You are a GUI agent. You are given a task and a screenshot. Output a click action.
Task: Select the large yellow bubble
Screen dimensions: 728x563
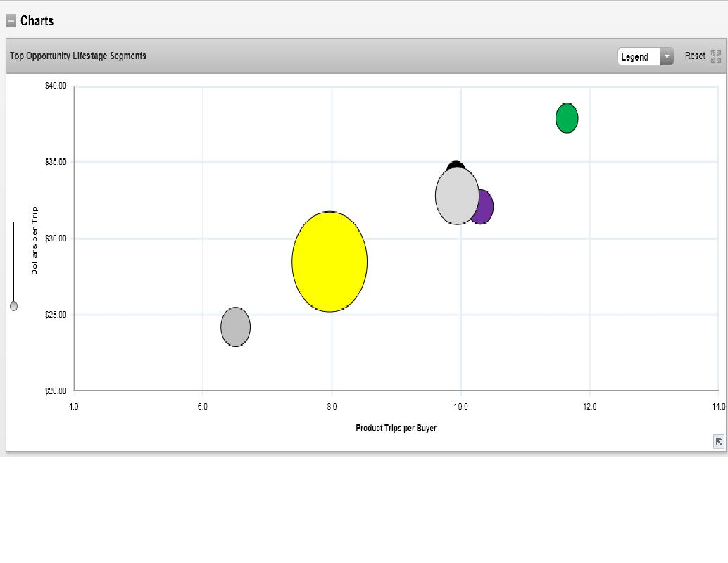point(330,262)
